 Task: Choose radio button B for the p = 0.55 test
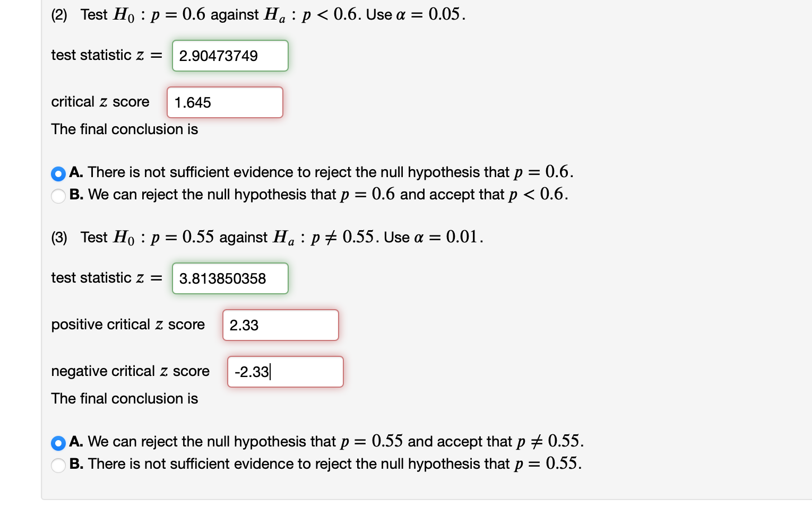point(58,465)
